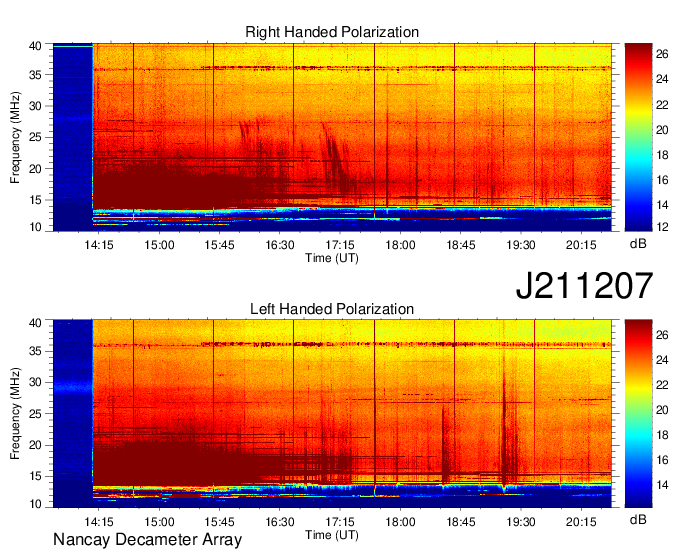680x552 pixels.
Task: Click the 20 dB mark on Left Handed colorbar
Action: coord(662,410)
